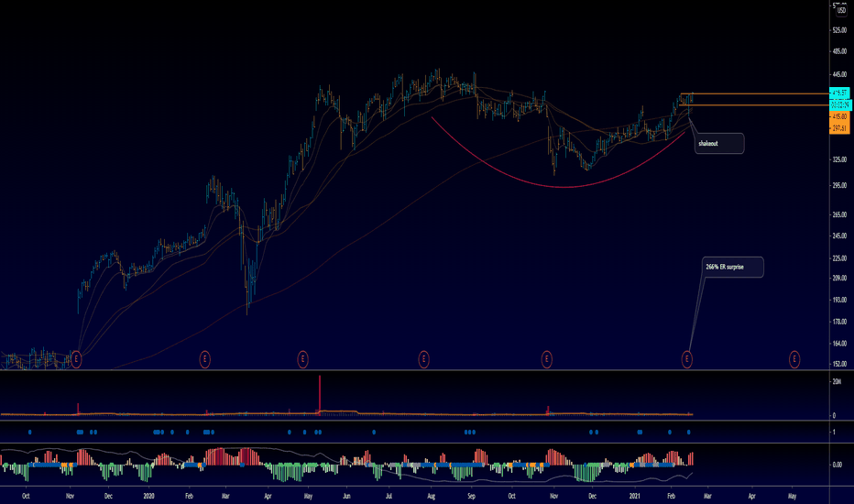Click the earnings E marker between Feb and Mar 2020

coord(204,359)
